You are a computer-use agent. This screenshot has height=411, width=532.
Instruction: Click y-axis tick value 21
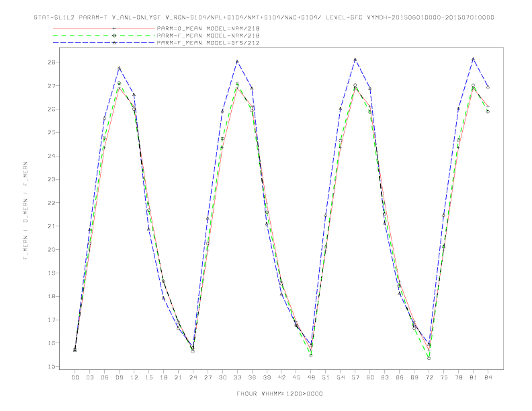(52, 226)
